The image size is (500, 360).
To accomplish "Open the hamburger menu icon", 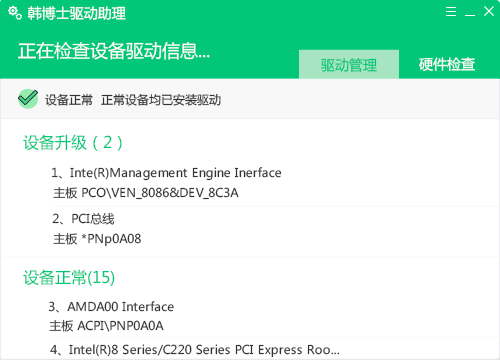I will pyautogui.click(x=451, y=12).
